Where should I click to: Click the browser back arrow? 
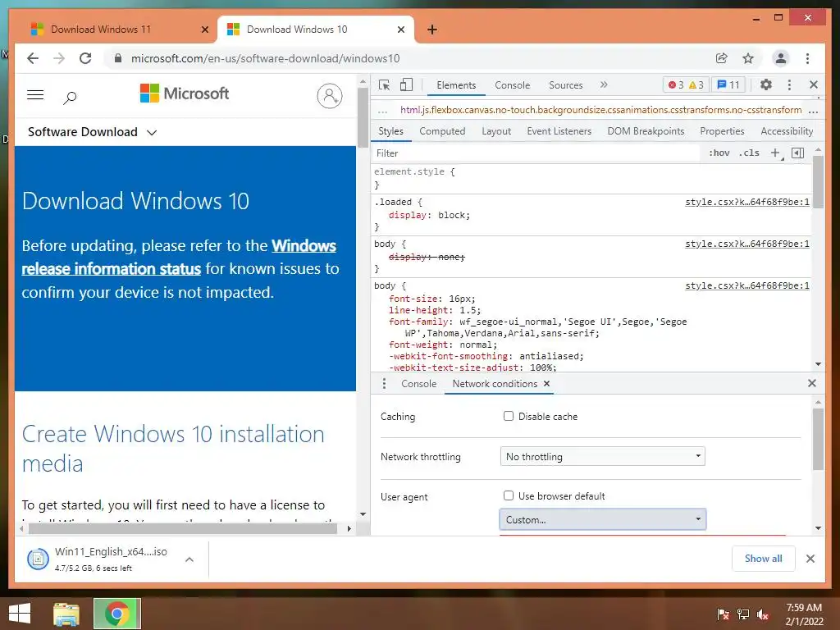(x=33, y=58)
